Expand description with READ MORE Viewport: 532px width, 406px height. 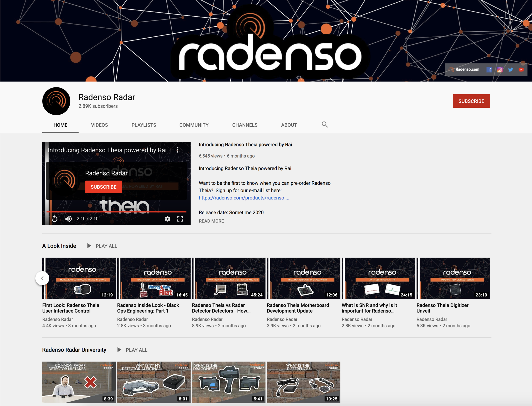tap(211, 221)
